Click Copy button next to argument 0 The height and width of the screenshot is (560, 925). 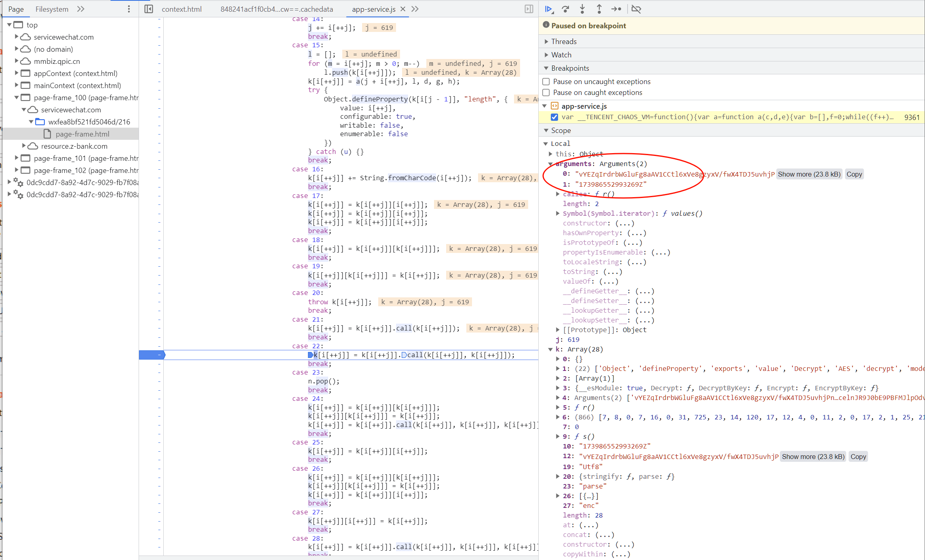(x=854, y=174)
